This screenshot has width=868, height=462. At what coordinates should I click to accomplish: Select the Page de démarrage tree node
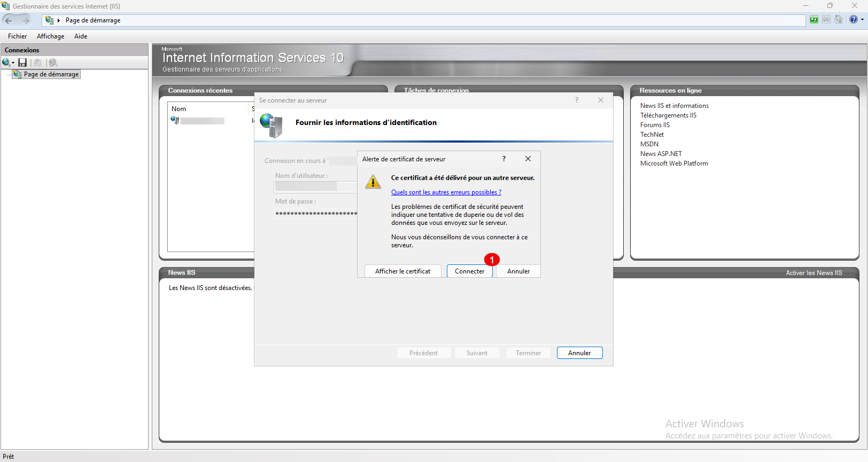(51, 74)
